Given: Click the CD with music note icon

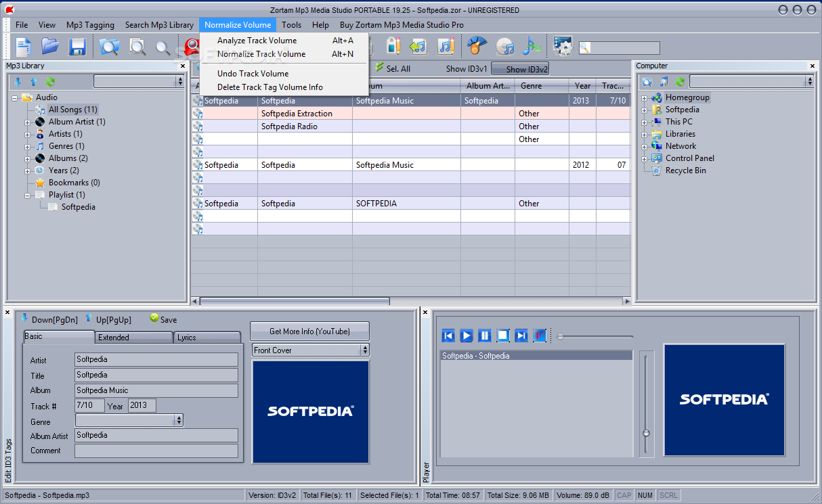Looking at the screenshot, I should pyautogui.click(x=505, y=46).
